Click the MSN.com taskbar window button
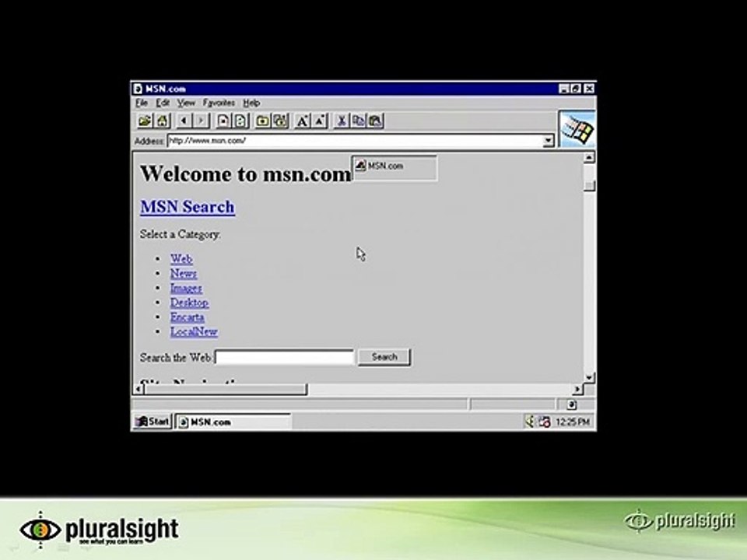The width and height of the screenshot is (747, 560). (x=233, y=422)
